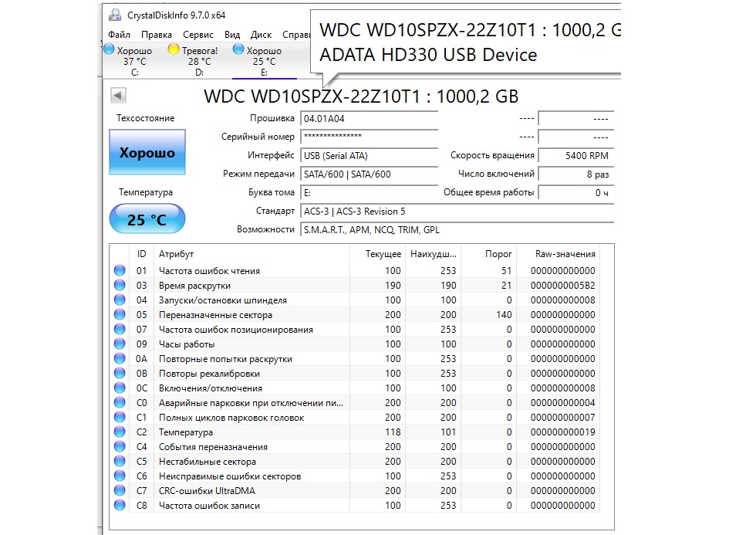Select the CRC-ошибки UltraDMA attribute name
The width and height of the screenshot is (756, 535).
207,491
